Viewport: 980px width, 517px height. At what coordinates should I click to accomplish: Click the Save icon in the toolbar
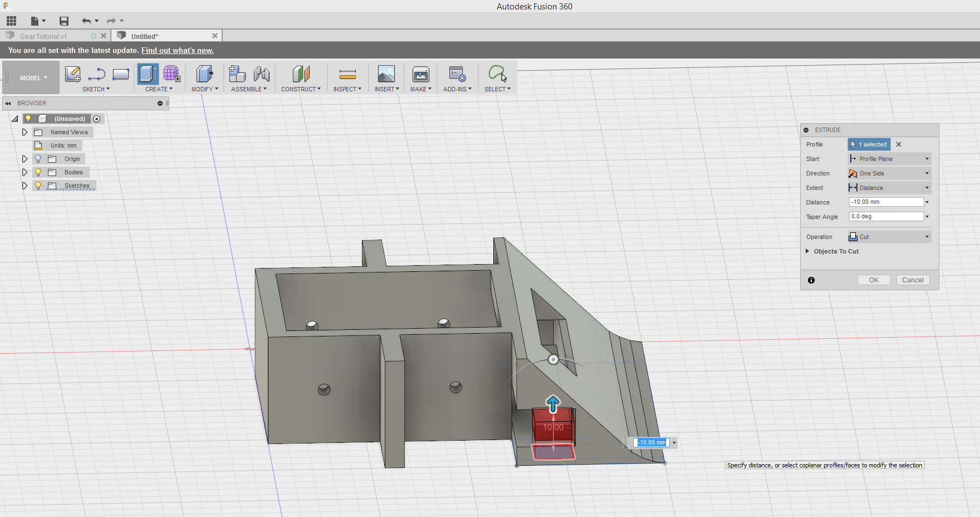63,21
